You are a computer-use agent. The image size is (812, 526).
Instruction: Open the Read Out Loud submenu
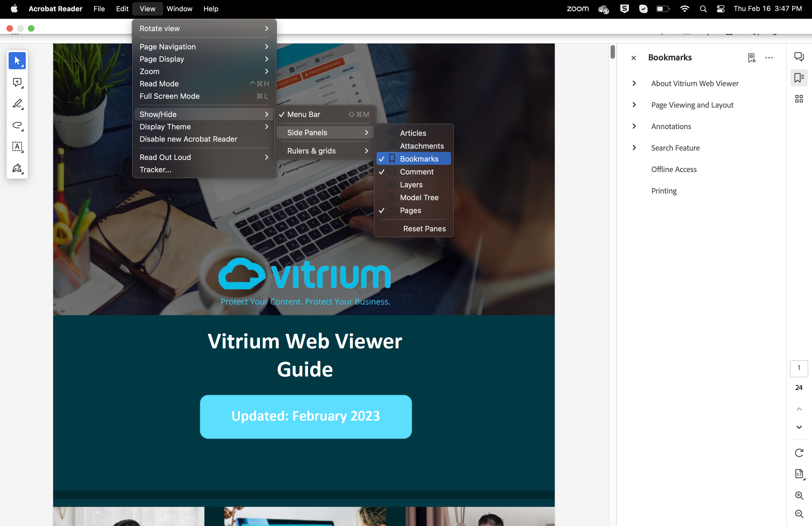[204, 157]
